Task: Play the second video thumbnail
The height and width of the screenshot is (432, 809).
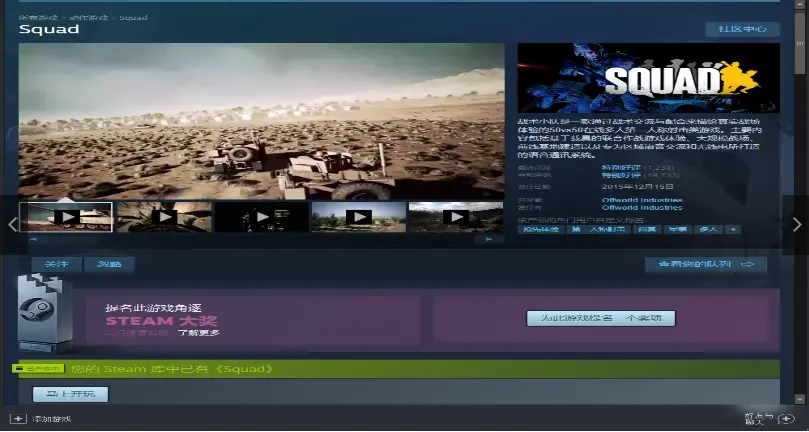Action: [x=165, y=217]
